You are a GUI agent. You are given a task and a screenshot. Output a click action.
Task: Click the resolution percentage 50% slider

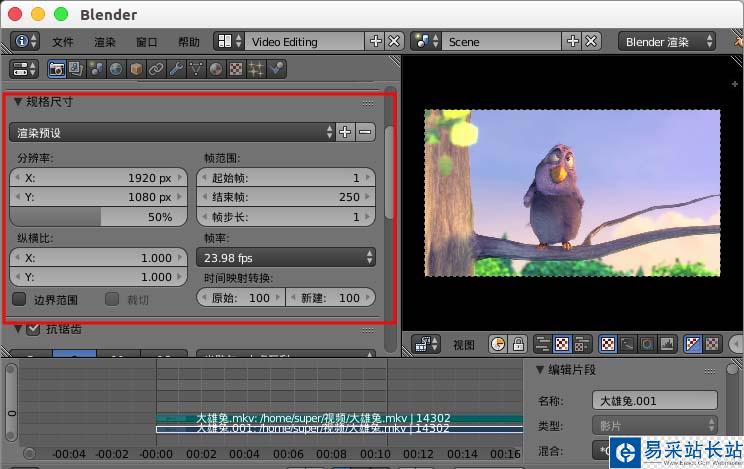(x=98, y=217)
